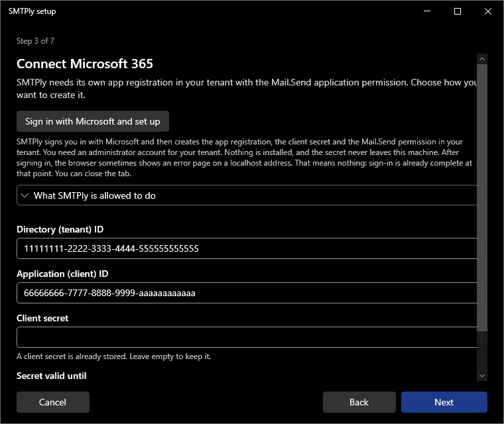Click the Step 3 of 7 label
Image resolution: width=504 pixels, height=424 pixels.
click(x=35, y=41)
